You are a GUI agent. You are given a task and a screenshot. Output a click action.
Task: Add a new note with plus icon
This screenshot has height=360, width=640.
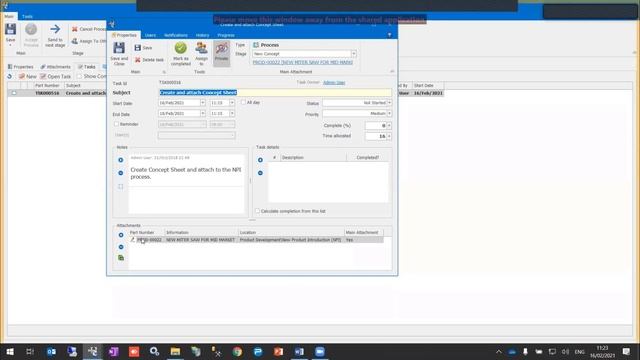point(121,160)
